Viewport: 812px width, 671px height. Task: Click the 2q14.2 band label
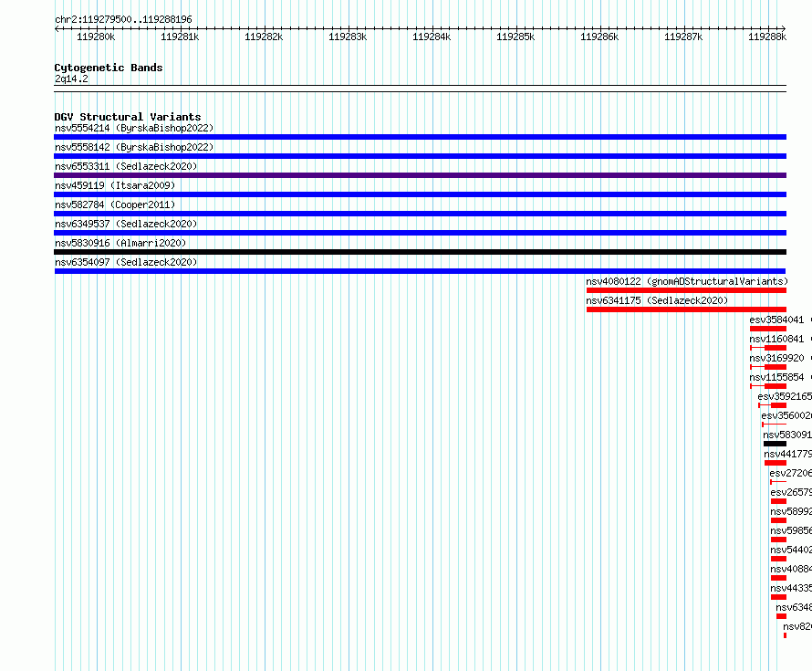pyautogui.click(x=71, y=79)
